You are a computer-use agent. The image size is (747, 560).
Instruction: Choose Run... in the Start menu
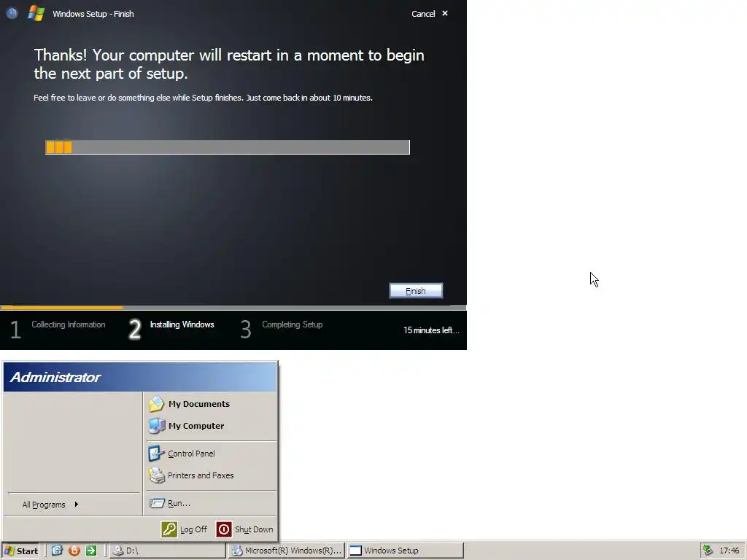tap(209, 503)
